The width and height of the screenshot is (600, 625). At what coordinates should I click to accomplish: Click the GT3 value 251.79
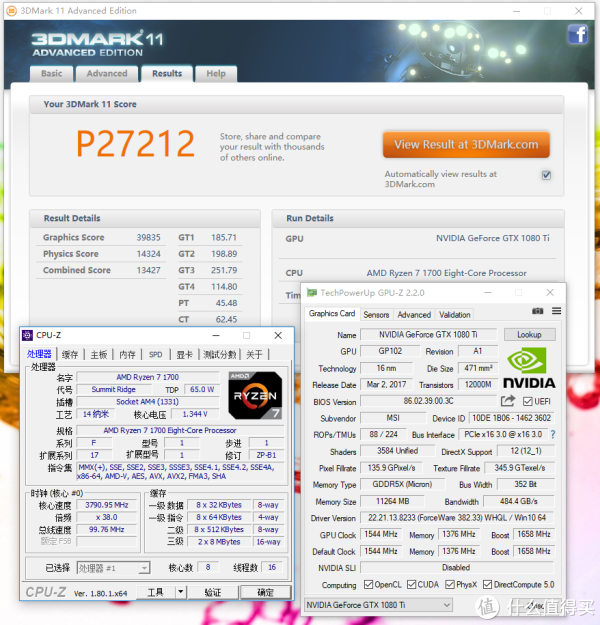coord(224,270)
